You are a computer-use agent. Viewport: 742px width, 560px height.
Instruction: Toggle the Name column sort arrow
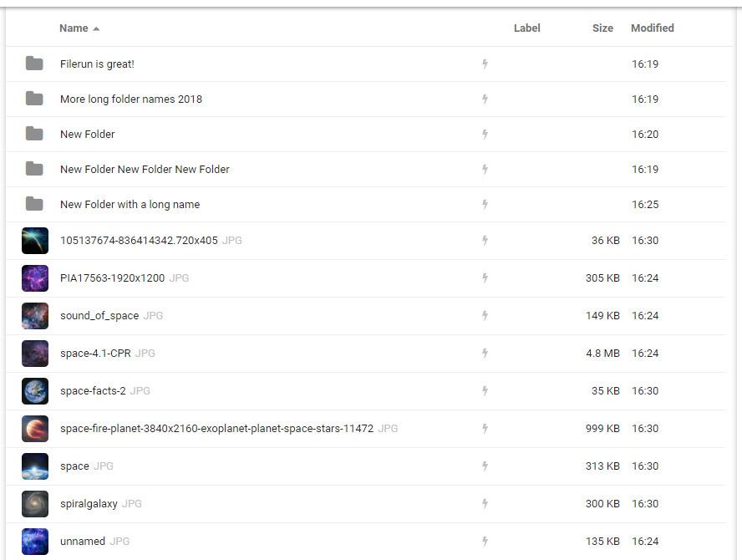(96, 29)
